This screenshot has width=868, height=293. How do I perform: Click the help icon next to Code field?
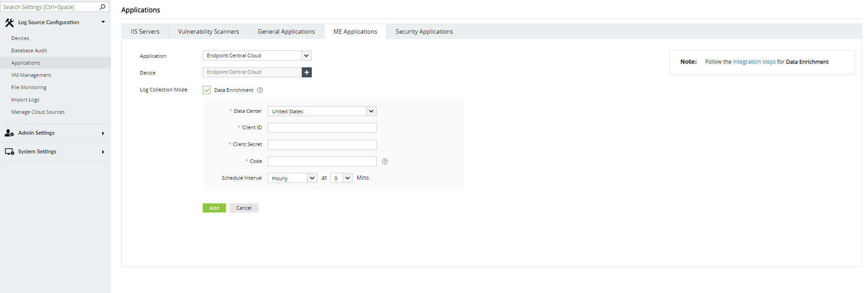coord(385,162)
